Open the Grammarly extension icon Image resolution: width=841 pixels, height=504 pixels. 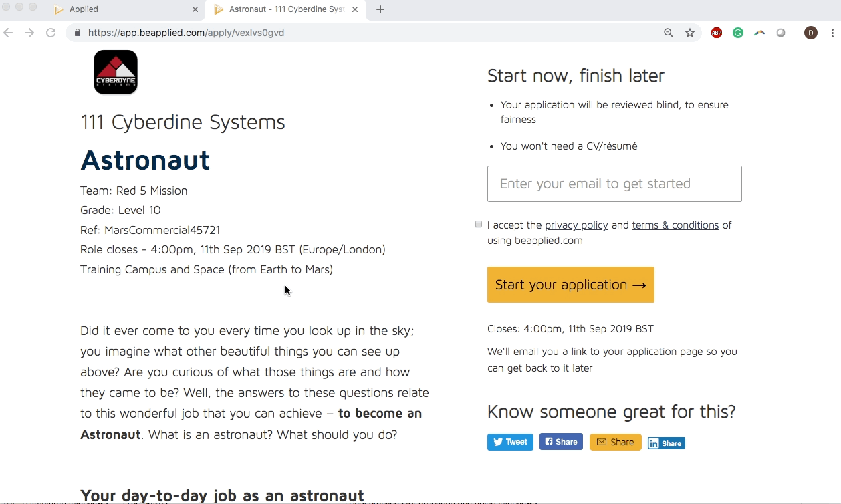point(738,33)
